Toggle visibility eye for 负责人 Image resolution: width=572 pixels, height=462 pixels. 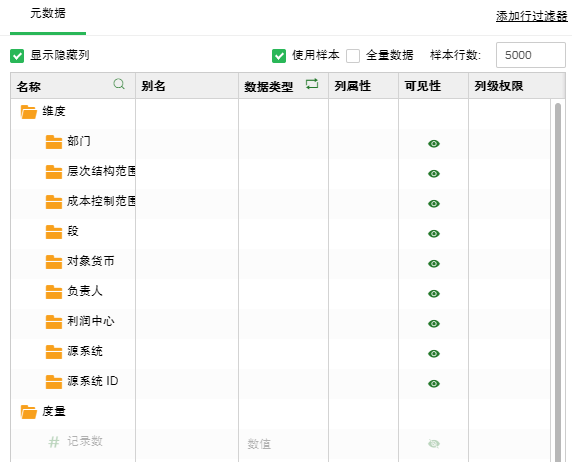(x=434, y=293)
